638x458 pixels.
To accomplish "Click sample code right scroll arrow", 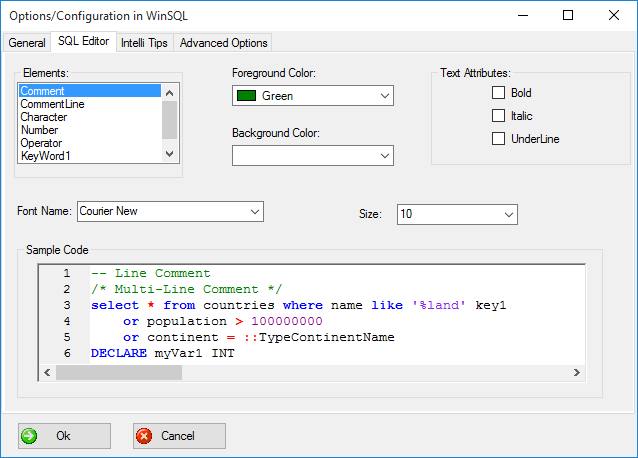I will (576, 373).
